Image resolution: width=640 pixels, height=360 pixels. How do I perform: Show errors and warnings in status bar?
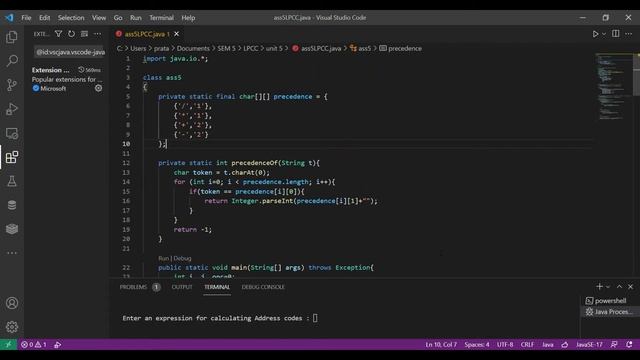(34, 344)
